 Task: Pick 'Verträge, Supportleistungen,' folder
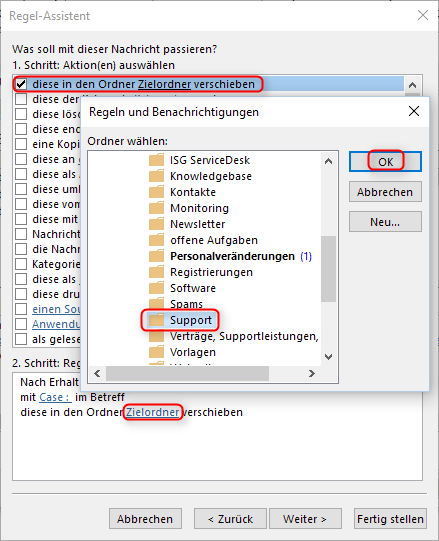pos(244,336)
